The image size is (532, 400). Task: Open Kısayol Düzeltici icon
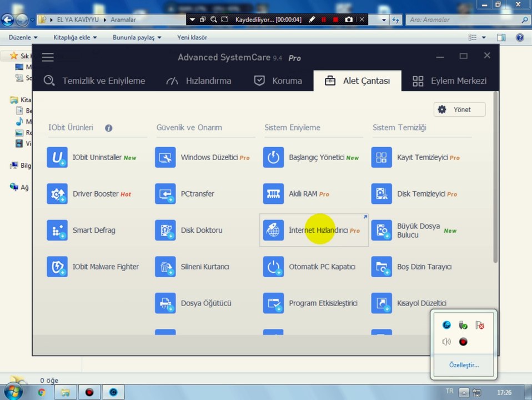click(x=382, y=303)
